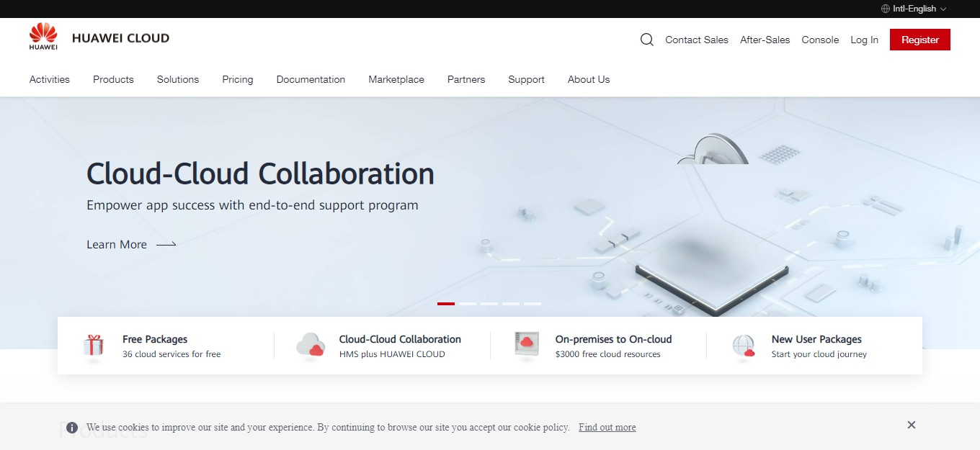This screenshot has width=980, height=450.
Task: Select the second carousel slide indicator
Action: tap(468, 304)
